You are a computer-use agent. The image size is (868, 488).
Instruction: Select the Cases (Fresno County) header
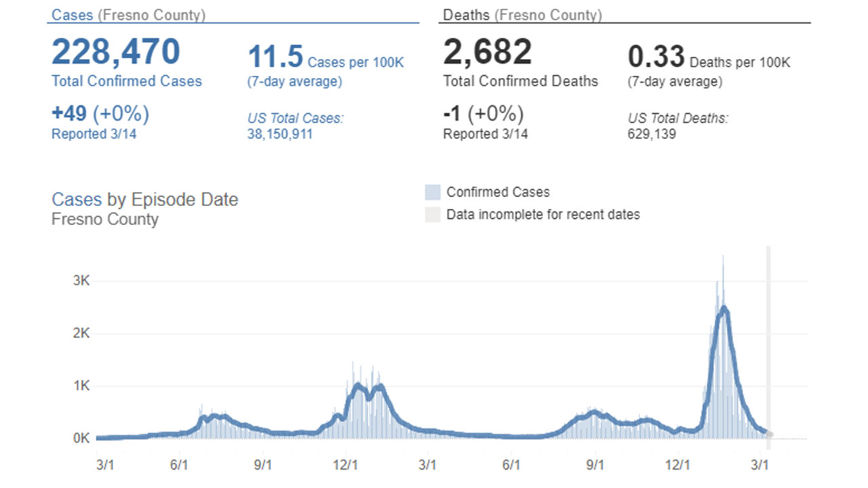[x=128, y=15]
